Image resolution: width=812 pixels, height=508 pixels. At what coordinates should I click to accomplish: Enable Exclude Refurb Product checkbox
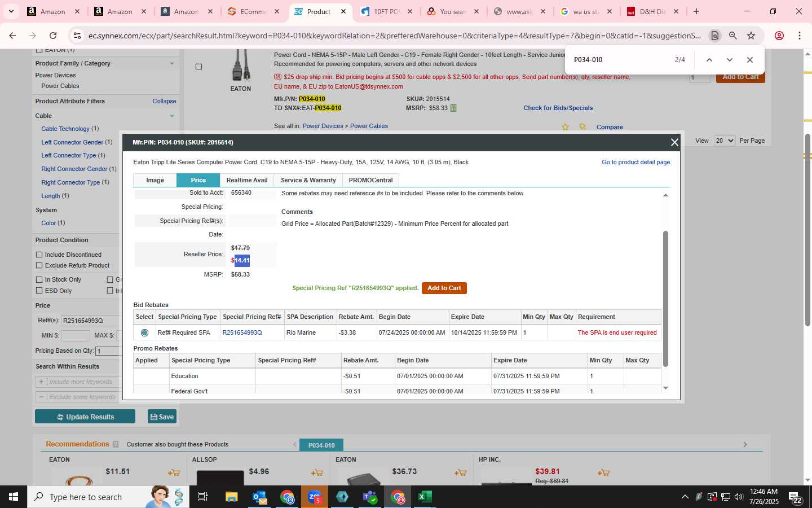pyautogui.click(x=39, y=265)
